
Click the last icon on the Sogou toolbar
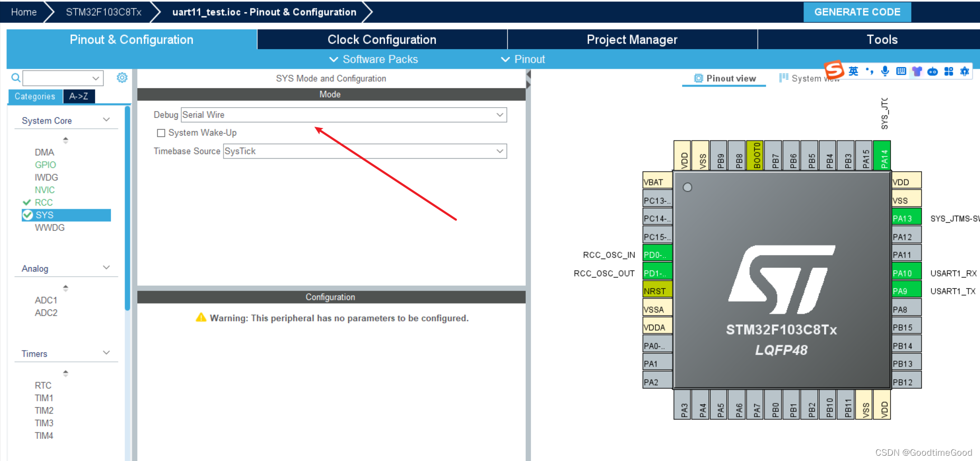(965, 71)
